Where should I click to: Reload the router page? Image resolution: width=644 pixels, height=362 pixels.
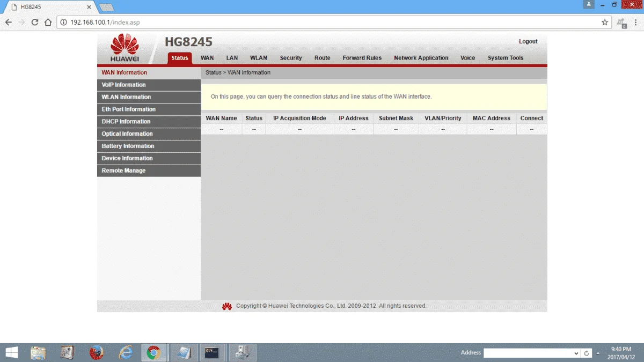(x=35, y=23)
